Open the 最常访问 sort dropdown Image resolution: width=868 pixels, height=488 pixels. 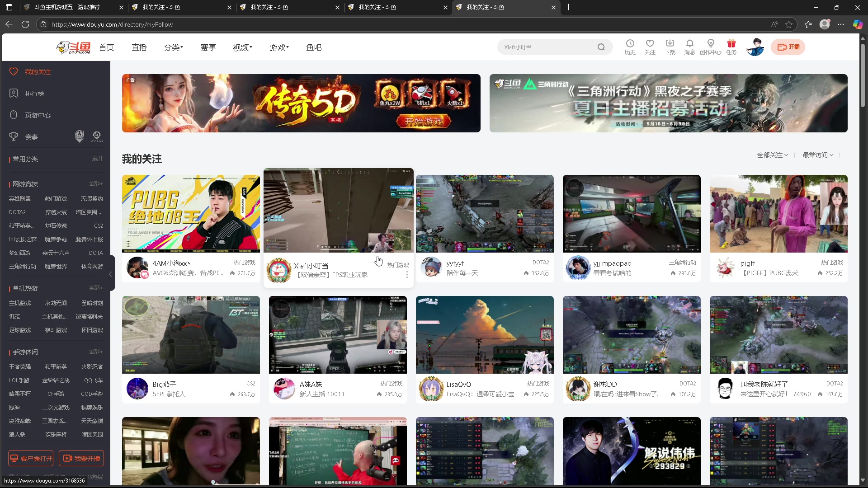coord(817,155)
